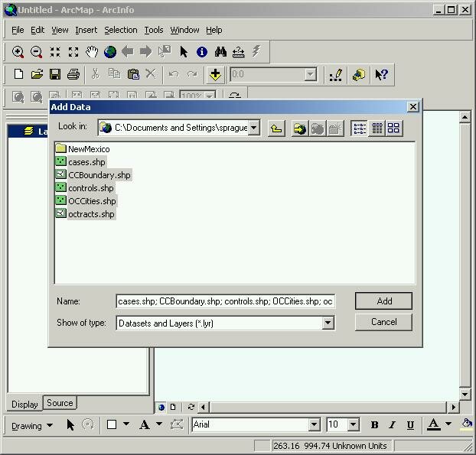The image size is (476, 455).
Task: Switch to Details view in dialog
Action: click(x=377, y=128)
